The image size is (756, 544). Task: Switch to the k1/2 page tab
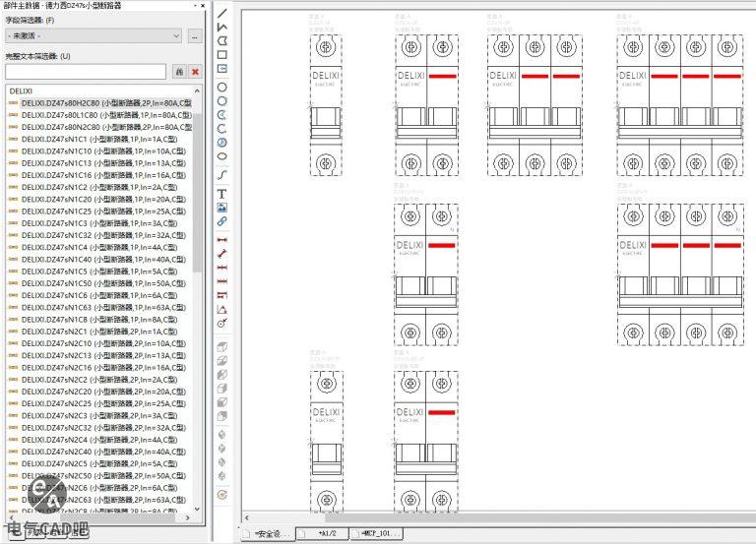click(327, 533)
